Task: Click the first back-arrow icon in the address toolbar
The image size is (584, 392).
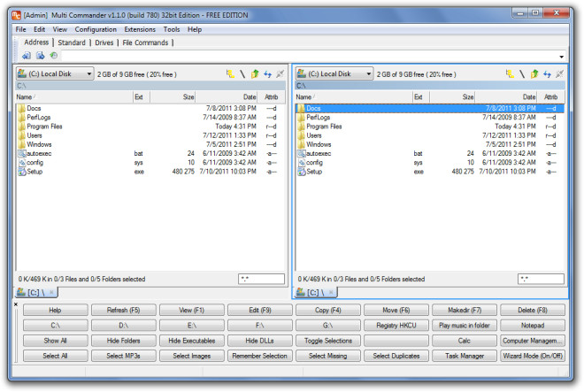Action: point(27,56)
